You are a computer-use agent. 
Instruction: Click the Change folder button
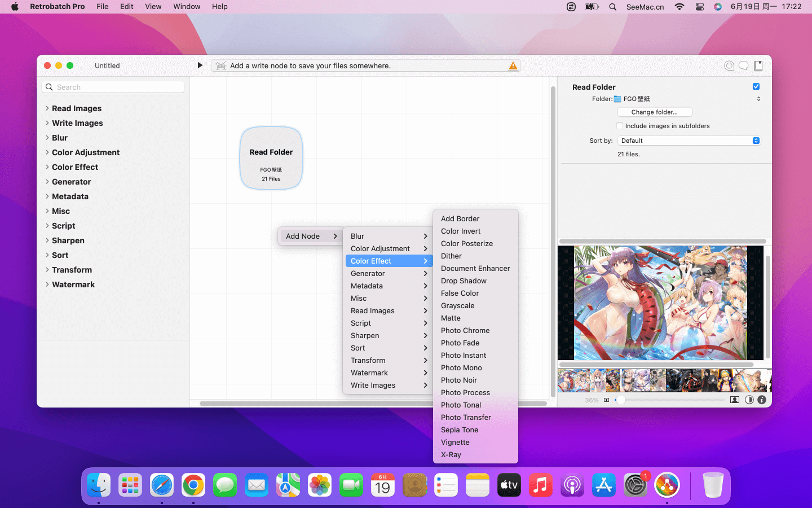(x=654, y=112)
